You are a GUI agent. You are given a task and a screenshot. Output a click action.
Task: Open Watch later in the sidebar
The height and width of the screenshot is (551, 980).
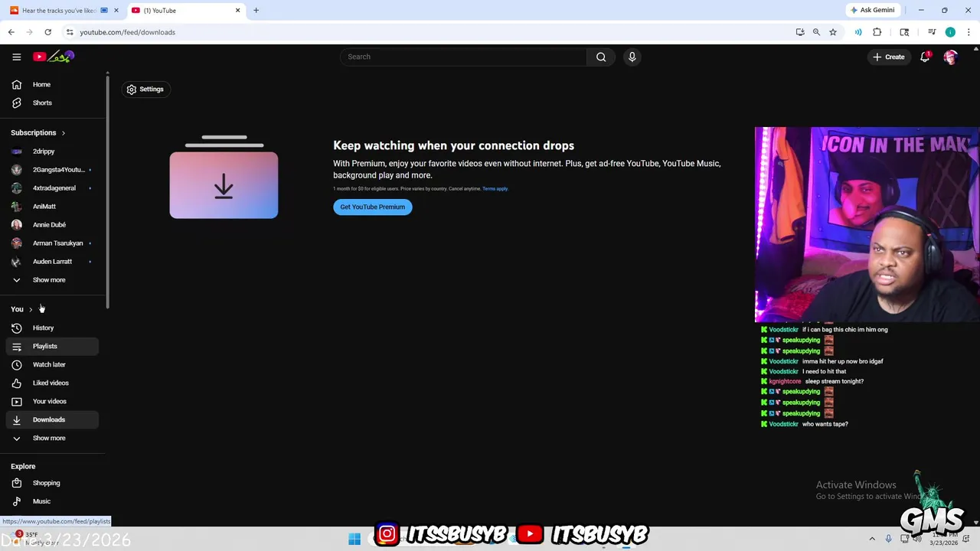[x=50, y=364]
